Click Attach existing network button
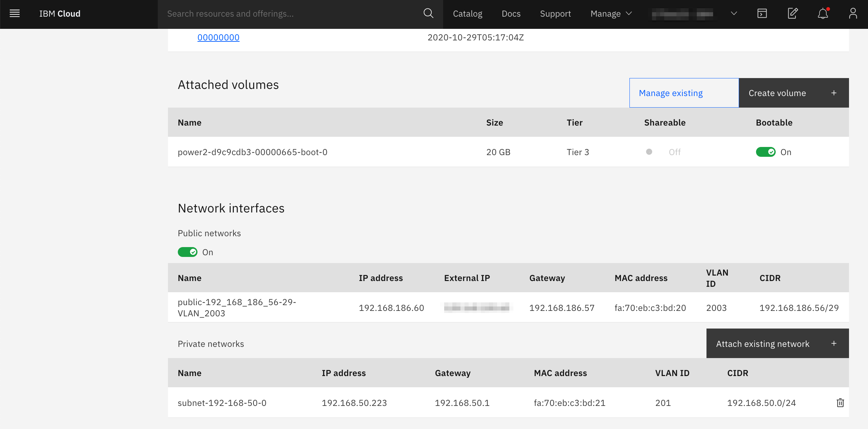Image resolution: width=868 pixels, height=429 pixels. click(777, 343)
